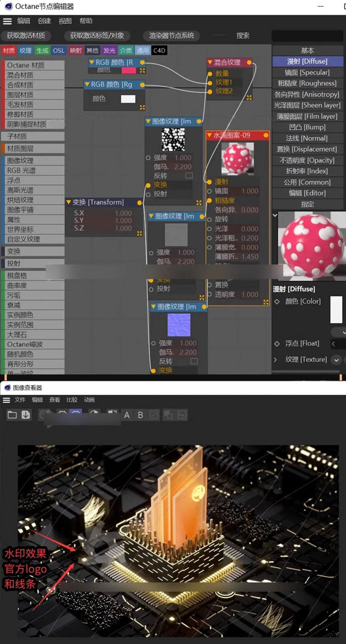Set buffer A in image viewer
Viewport: 346px width, 644px height.
tap(126, 415)
